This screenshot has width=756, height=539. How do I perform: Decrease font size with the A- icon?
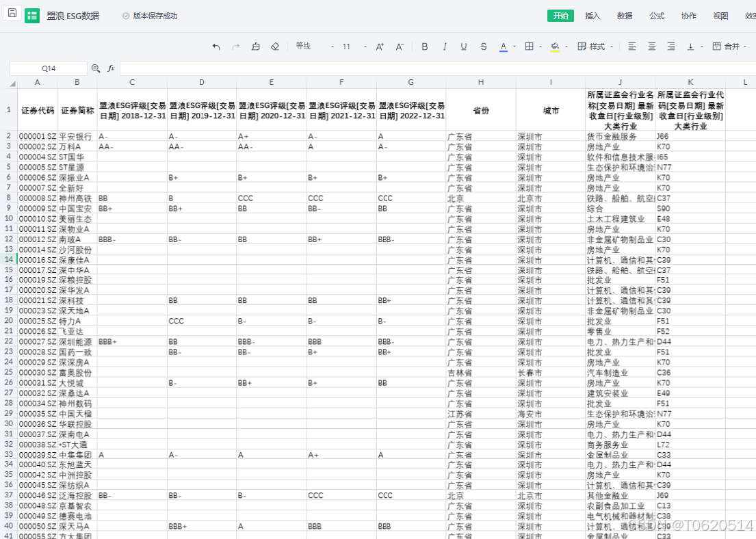pyautogui.click(x=400, y=47)
